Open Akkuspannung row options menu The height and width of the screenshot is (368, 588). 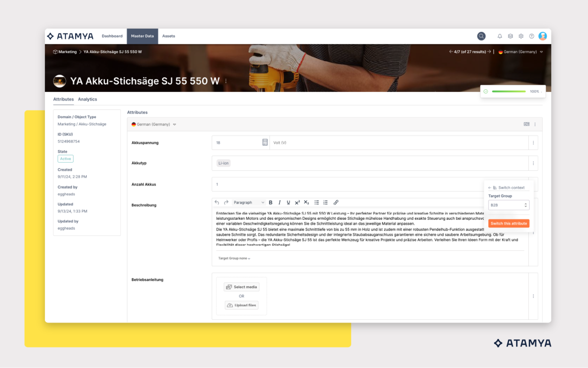coord(533,143)
